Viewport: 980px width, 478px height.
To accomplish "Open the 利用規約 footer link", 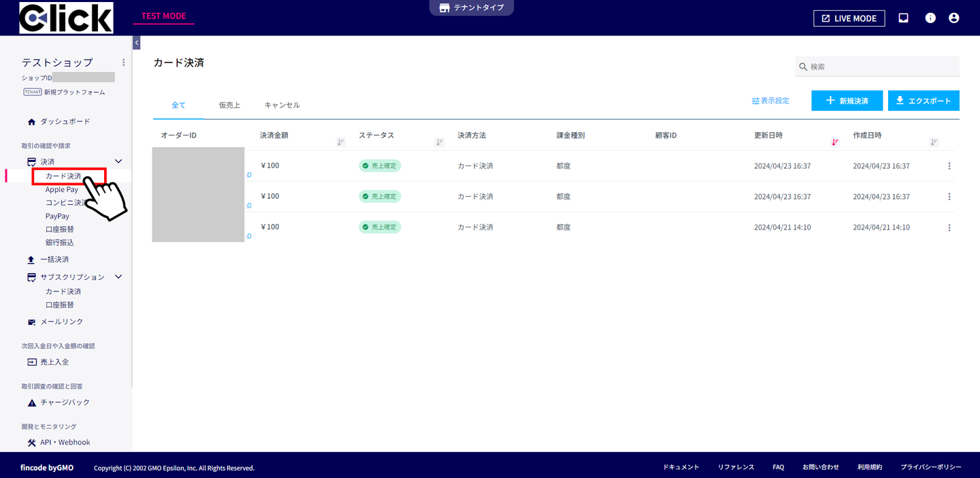I will pos(870,468).
